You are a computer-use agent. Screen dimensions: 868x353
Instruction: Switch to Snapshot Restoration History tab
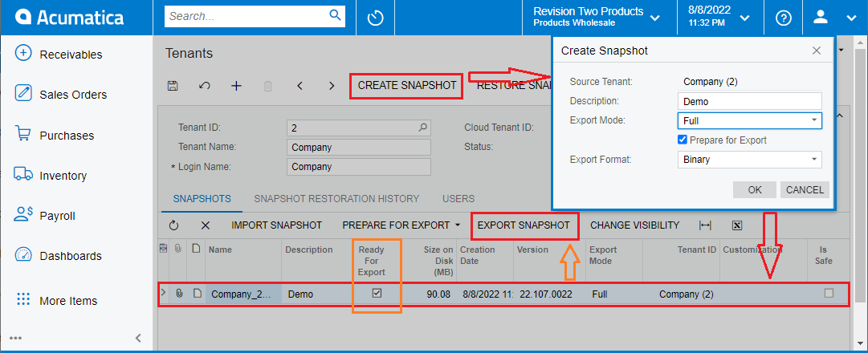336,198
